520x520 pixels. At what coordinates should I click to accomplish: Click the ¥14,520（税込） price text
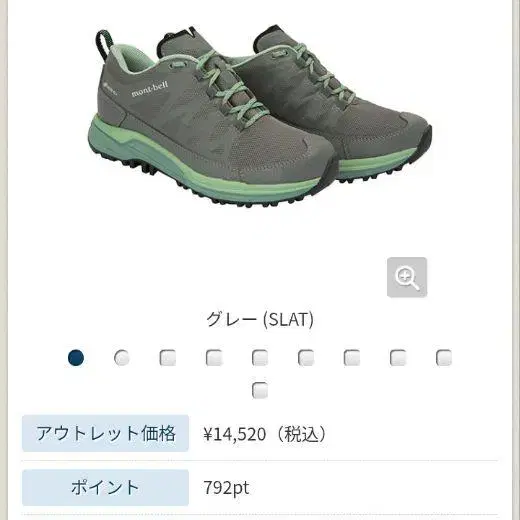coord(265,434)
